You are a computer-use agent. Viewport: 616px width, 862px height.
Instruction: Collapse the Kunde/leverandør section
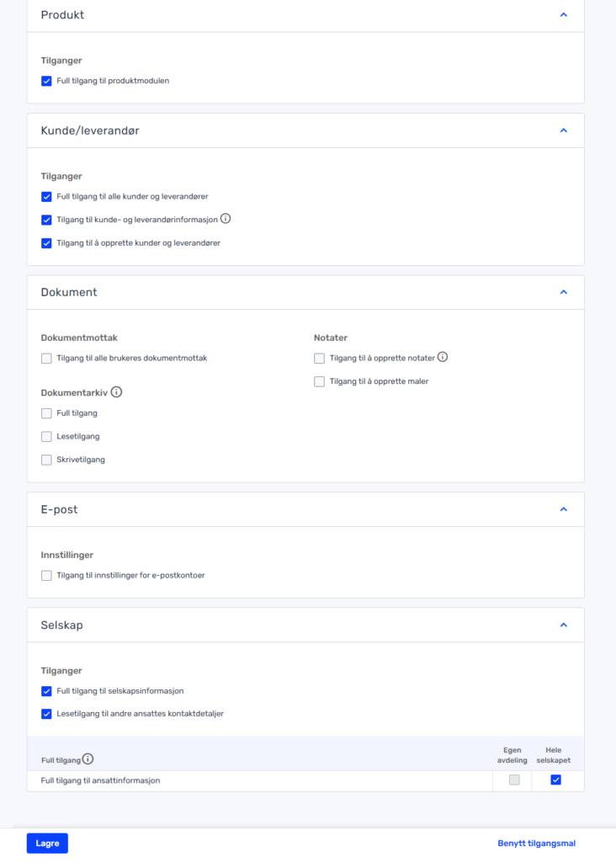point(563,130)
